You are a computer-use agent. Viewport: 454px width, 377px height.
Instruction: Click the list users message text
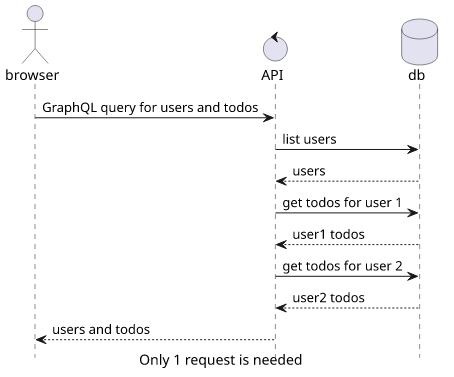[x=309, y=139]
